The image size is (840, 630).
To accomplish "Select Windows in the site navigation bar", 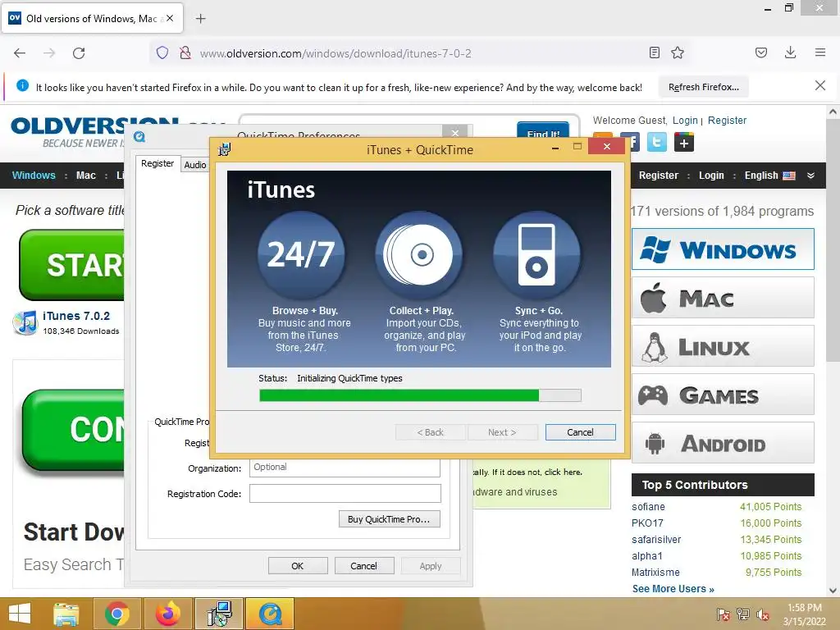I will tap(34, 176).
